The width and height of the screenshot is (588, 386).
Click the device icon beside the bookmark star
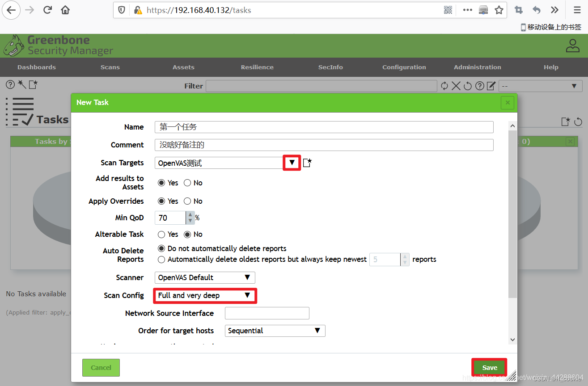483,10
